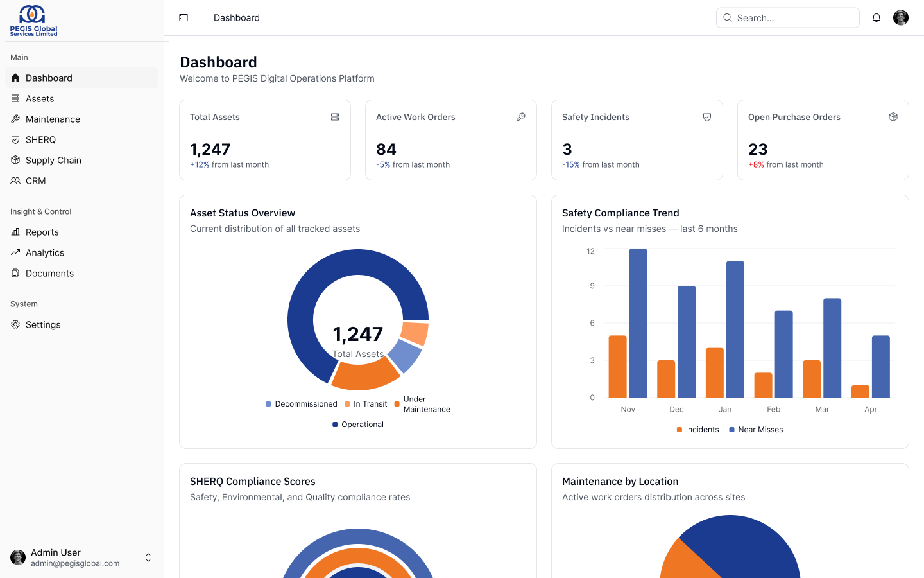Click the search magnifier icon
Image resolution: width=924 pixels, height=578 pixels.
click(x=728, y=18)
